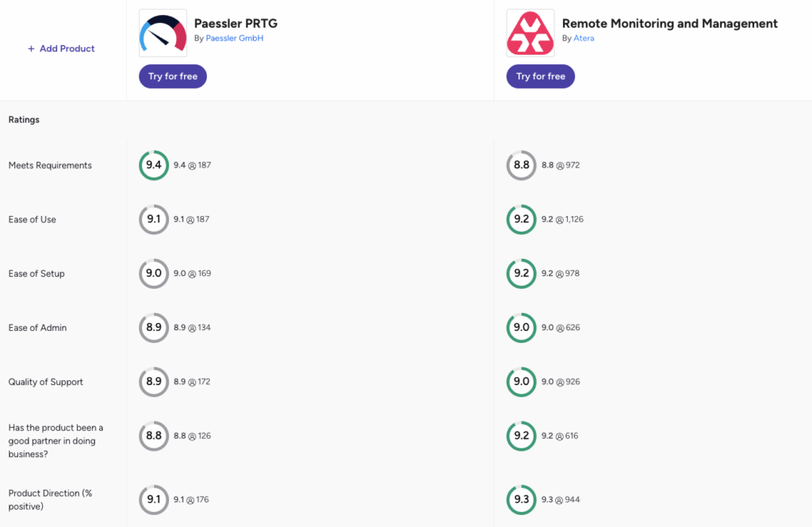Image resolution: width=812 pixels, height=527 pixels.
Task: Open the Atera vendor link
Action: [x=584, y=38]
